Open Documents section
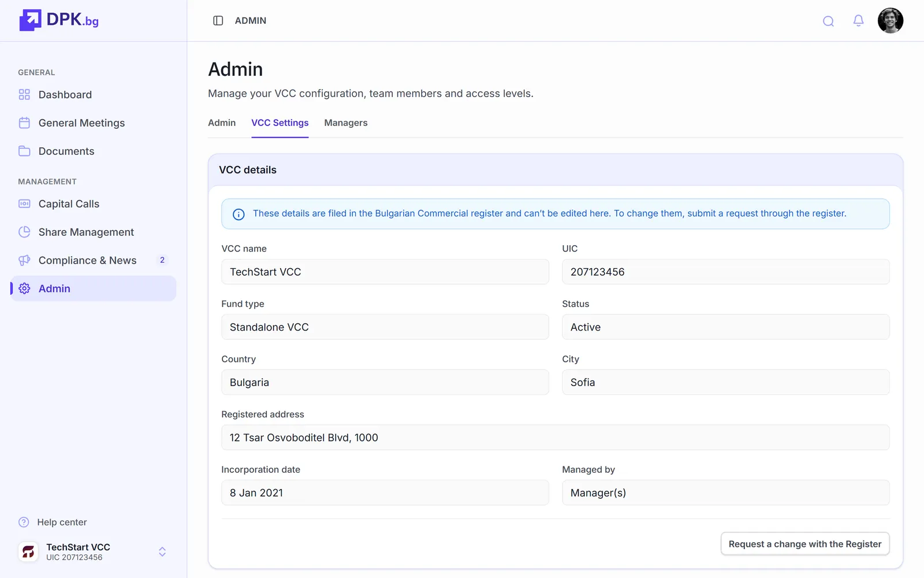924x578 pixels. tap(93, 151)
